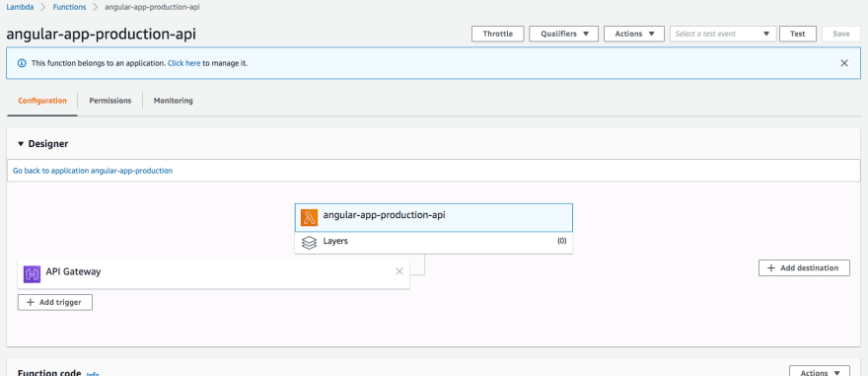
Task: Open the Function code Actions dropdown
Action: point(820,371)
